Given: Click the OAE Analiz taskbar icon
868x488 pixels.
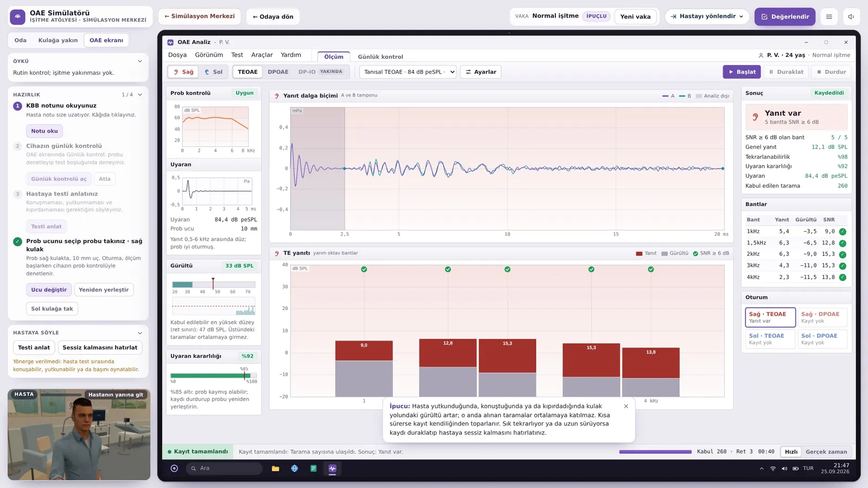Looking at the screenshot, I should [x=333, y=468].
